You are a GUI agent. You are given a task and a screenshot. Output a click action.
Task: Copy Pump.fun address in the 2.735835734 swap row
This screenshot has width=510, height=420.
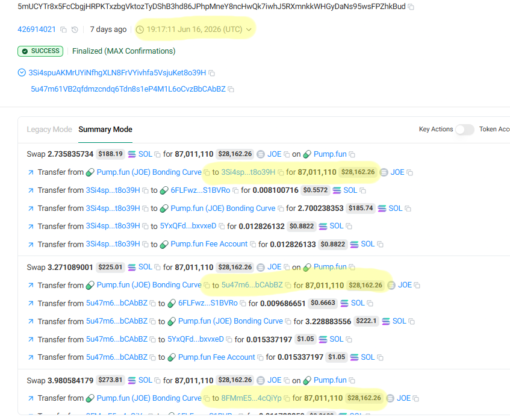(352, 154)
